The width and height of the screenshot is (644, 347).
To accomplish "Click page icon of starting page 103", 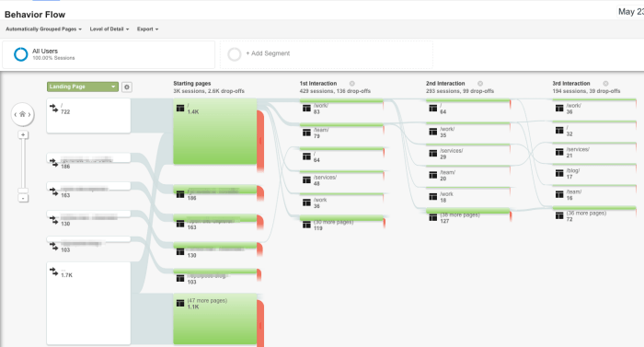I will pyautogui.click(x=180, y=278).
